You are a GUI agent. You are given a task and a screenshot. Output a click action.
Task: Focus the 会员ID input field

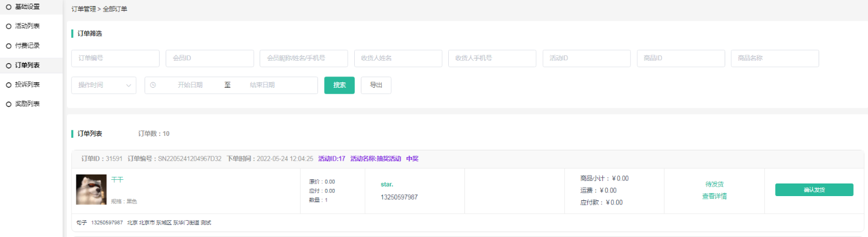(x=210, y=58)
